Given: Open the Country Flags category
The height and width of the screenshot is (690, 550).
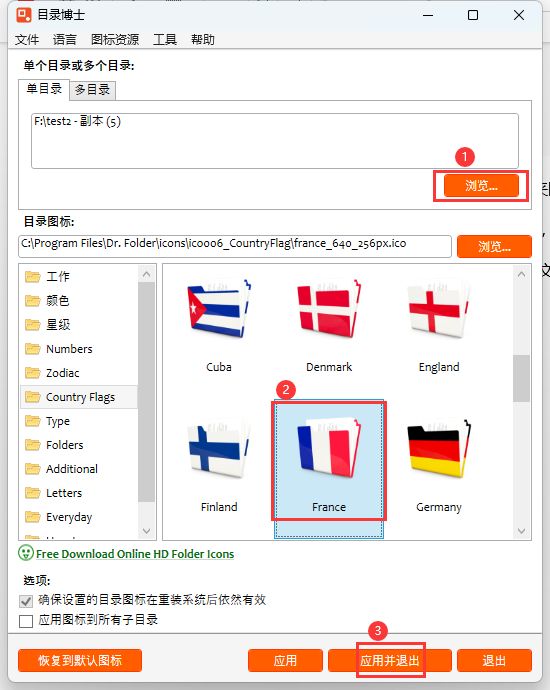Looking at the screenshot, I should 80,397.
